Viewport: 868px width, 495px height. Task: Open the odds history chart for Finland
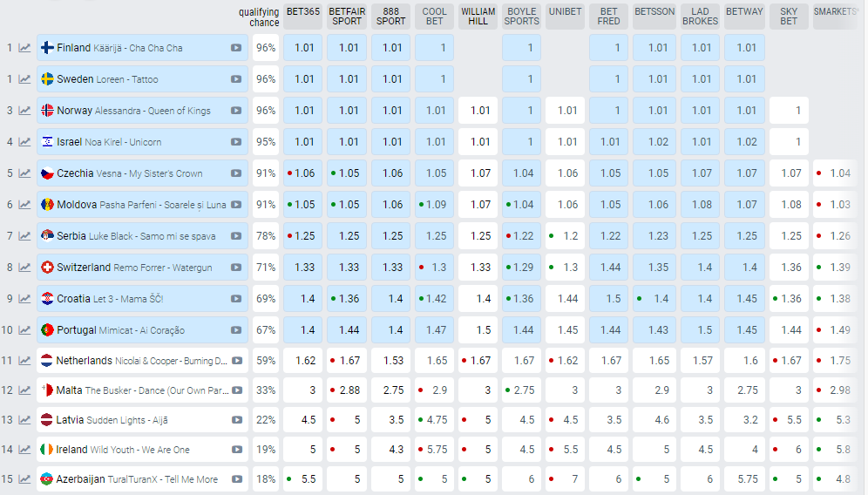coord(25,48)
